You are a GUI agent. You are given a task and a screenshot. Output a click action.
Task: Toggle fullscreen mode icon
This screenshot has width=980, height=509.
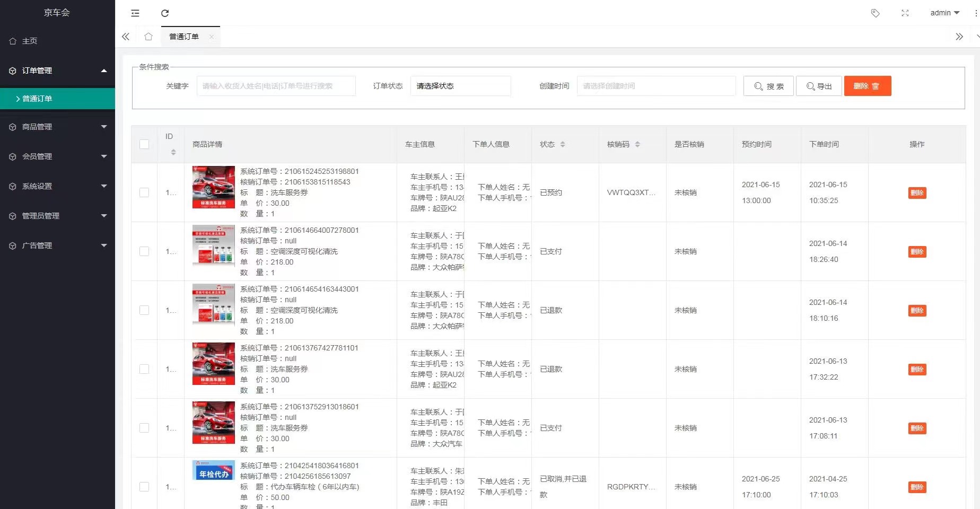click(905, 13)
